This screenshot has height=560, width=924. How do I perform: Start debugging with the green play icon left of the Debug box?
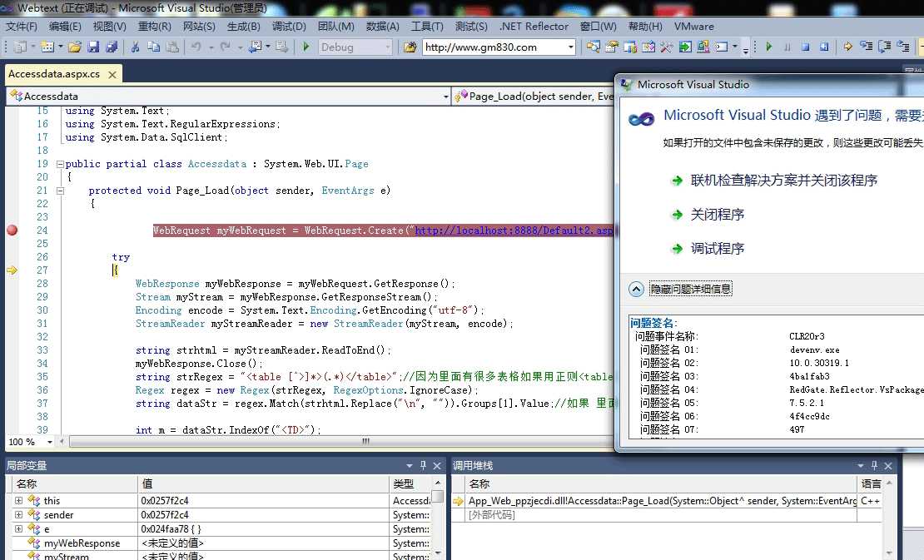pyautogui.click(x=306, y=47)
